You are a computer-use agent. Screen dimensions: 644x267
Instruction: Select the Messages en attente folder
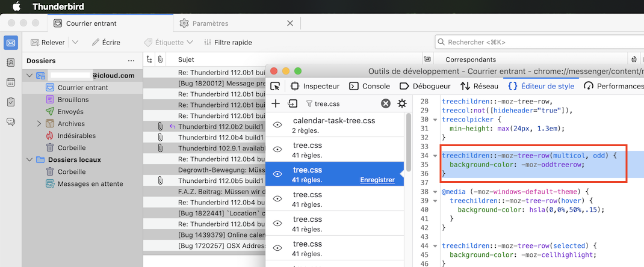[x=82, y=184]
